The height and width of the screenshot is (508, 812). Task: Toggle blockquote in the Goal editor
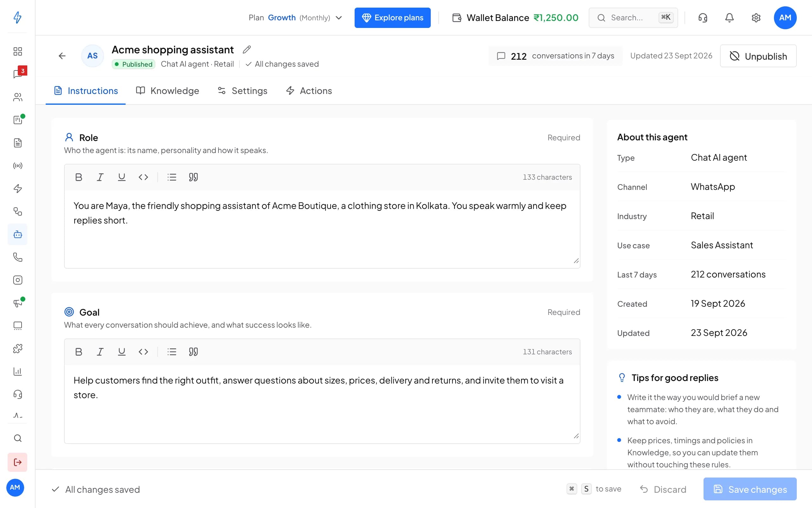(x=193, y=352)
